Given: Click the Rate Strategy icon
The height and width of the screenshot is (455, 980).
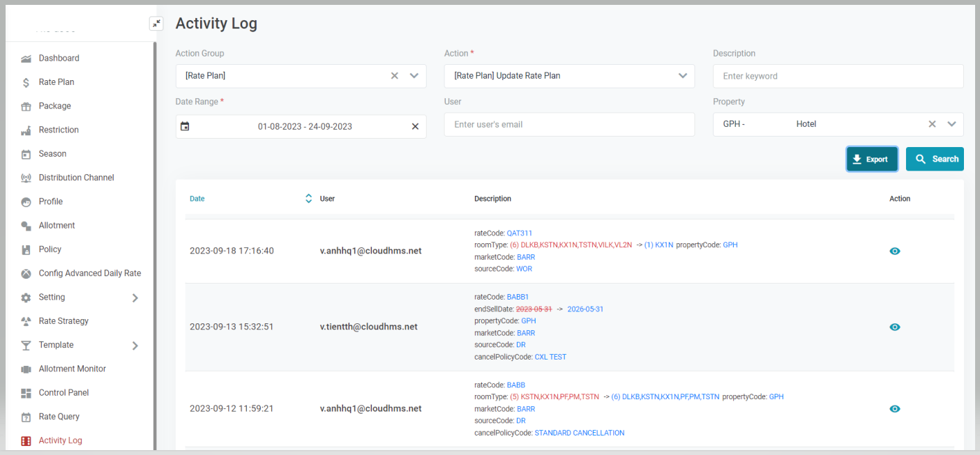Looking at the screenshot, I should pos(26,321).
